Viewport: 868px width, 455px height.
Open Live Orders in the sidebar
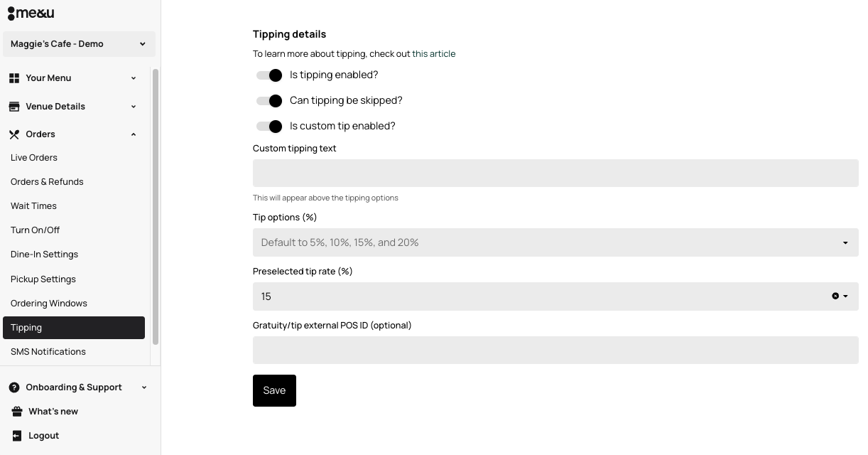coord(34,158)
